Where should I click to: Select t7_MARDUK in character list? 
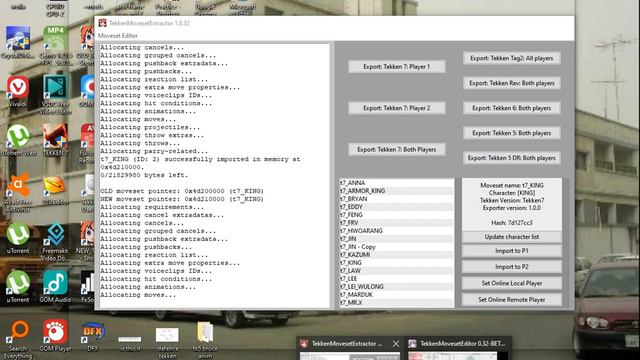[396, 294]
